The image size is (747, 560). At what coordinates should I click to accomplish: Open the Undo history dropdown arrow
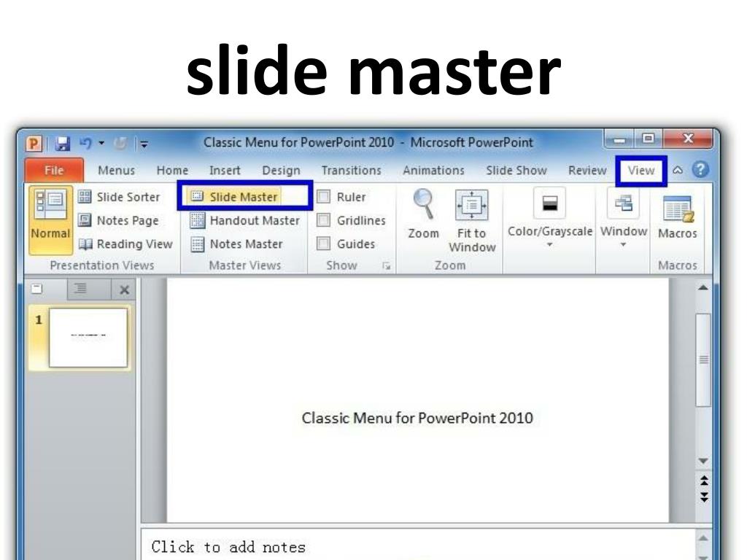tap(101, 143)
